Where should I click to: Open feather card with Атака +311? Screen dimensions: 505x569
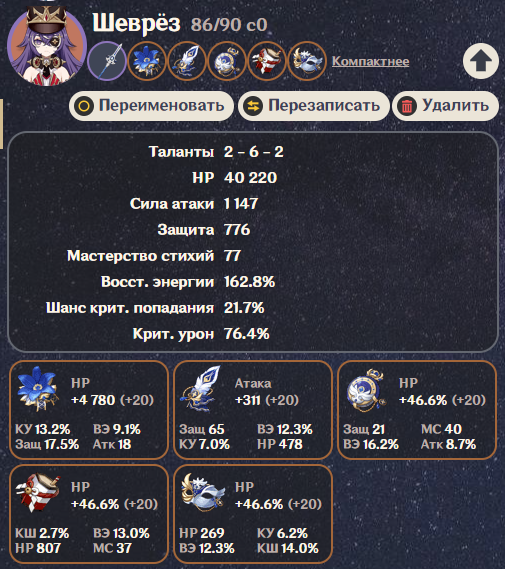click(253, 410)
